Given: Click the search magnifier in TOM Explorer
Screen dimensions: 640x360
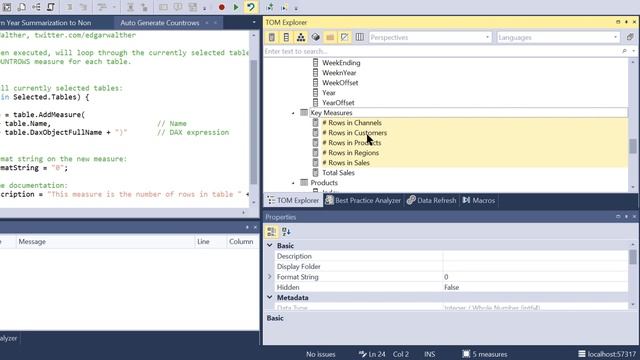Looking at the screenshot, I should point(624,51).
